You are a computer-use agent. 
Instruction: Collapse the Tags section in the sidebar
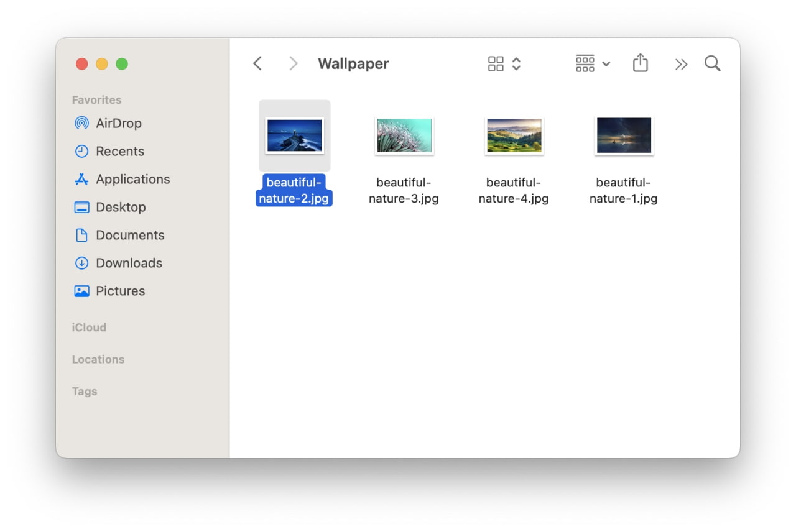(85, 391)
